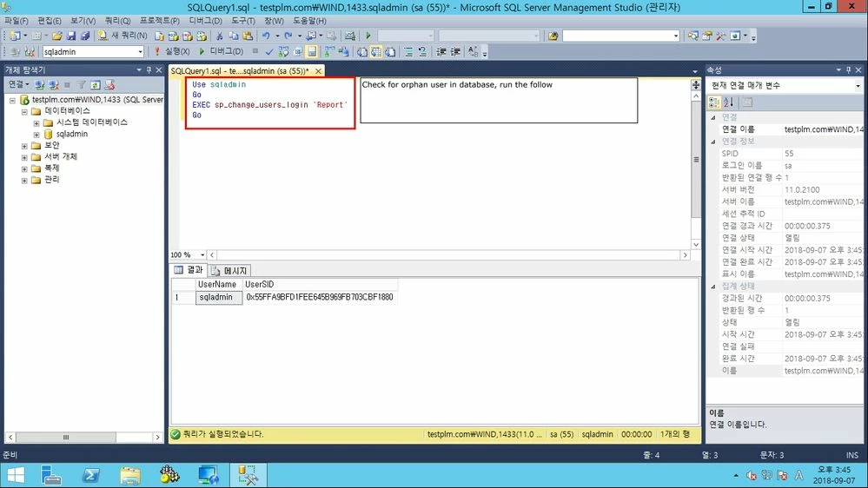The height and width of the screenshot is (488, 868).
Task: Click the green Start arrow in the top toolbar
Action: (368, 36)
